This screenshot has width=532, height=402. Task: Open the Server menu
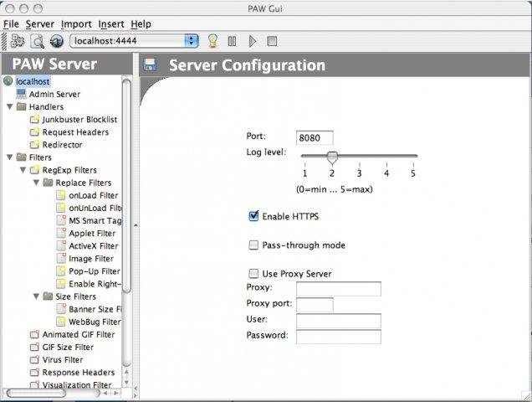pos(39,24)
